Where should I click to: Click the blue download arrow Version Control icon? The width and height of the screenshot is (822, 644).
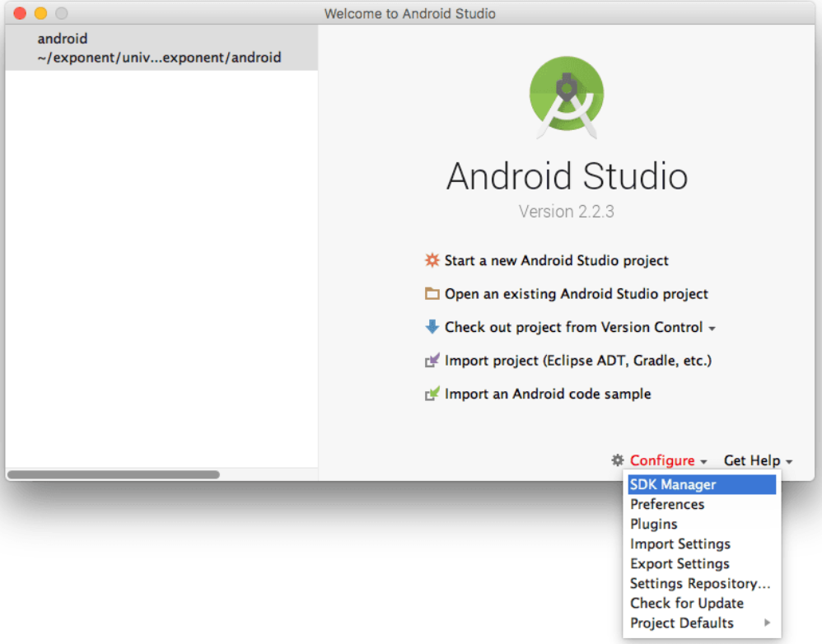tap(432, 327)
